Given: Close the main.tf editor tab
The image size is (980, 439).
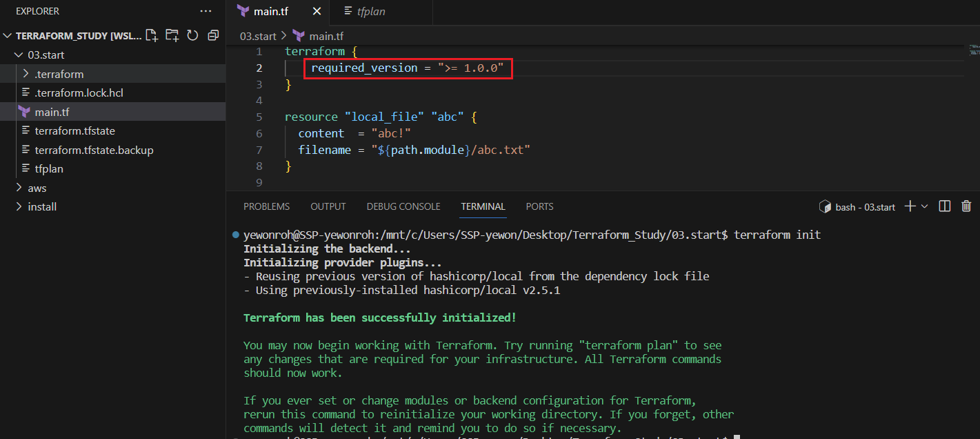Looking at the screenshot, I should tap(317, 12).
